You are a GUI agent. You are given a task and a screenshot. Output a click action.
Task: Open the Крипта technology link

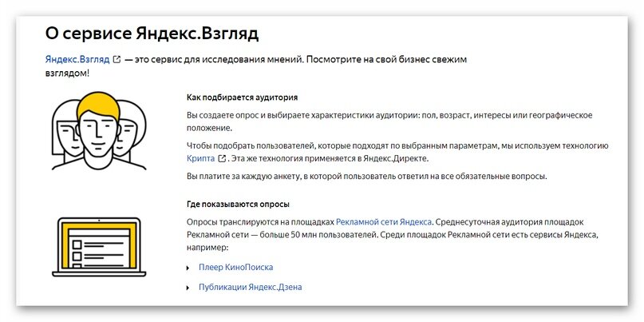point(200,158)
